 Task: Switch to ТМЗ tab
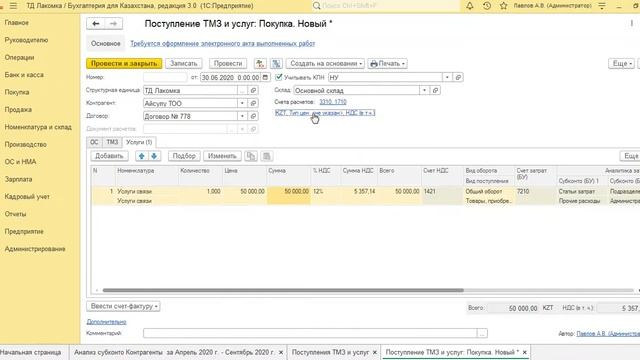[x=112, y=142]
